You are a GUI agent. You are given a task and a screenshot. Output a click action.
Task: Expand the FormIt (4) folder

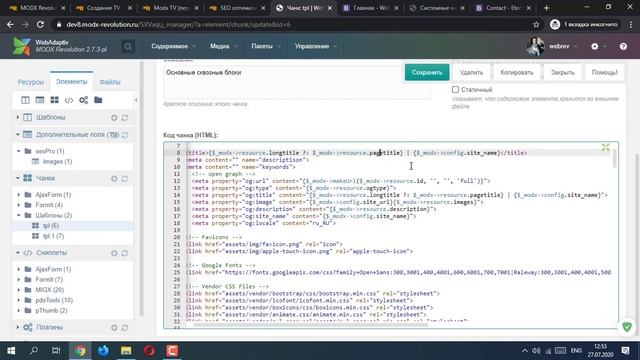pos(19,205)
